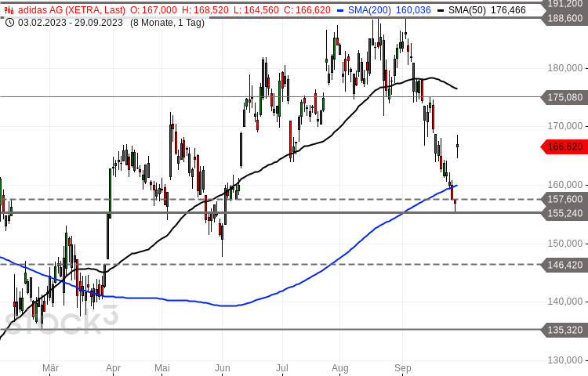
Task: Click the 155,240 support level tag
Action: tap(564, 213)
